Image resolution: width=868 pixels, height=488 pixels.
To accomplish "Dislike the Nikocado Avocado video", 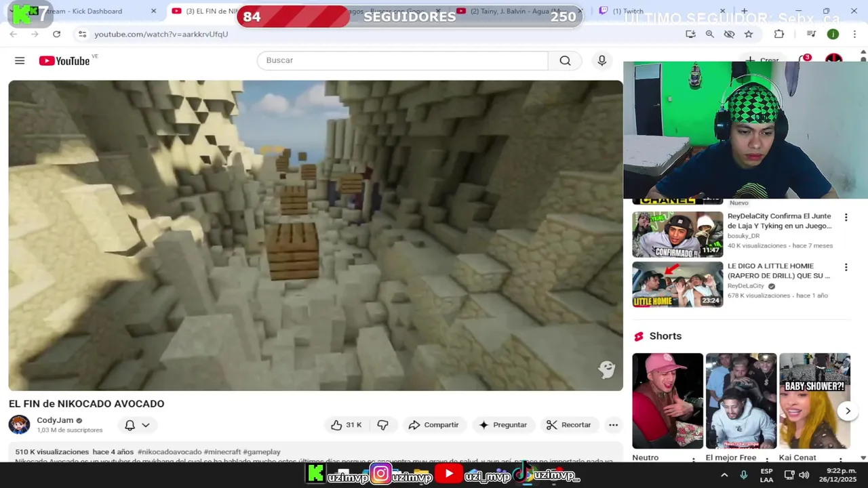I will pos(383,425).
